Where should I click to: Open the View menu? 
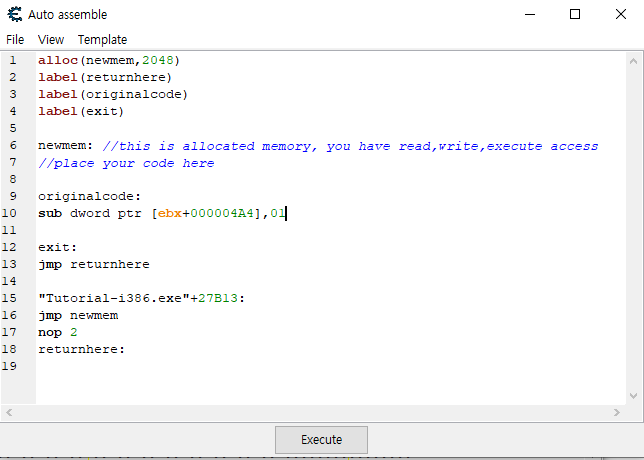click(51, 39)
